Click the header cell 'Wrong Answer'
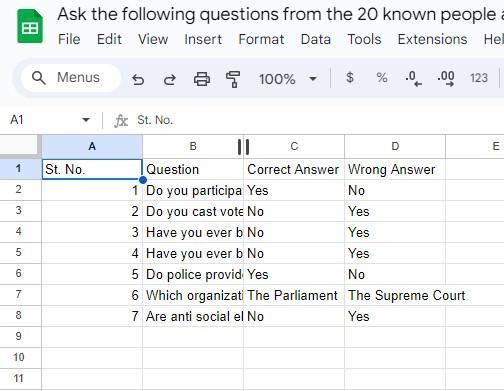The width and height of the screenshot is (504, 391). coord(395,169)
